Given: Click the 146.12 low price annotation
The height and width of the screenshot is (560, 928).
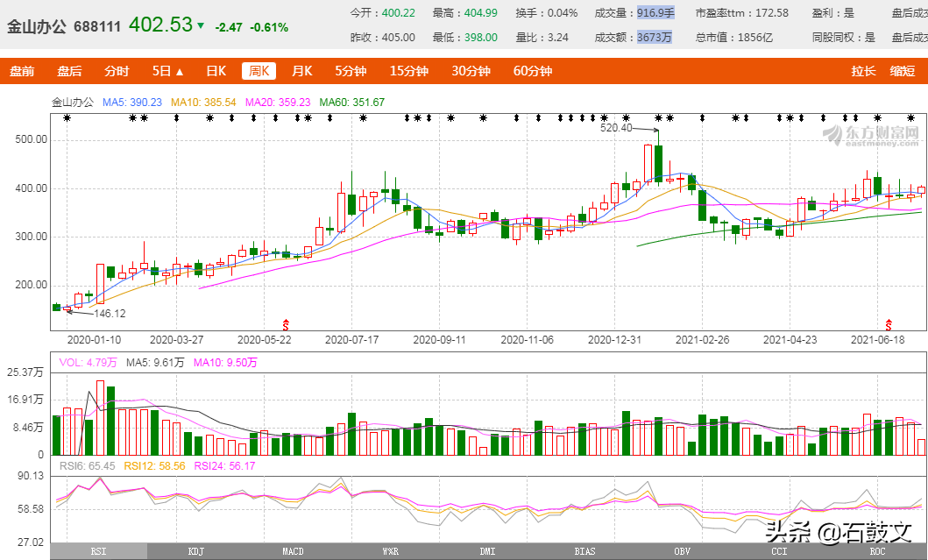Looking at the screenshot, I should [x=110, y=313].
